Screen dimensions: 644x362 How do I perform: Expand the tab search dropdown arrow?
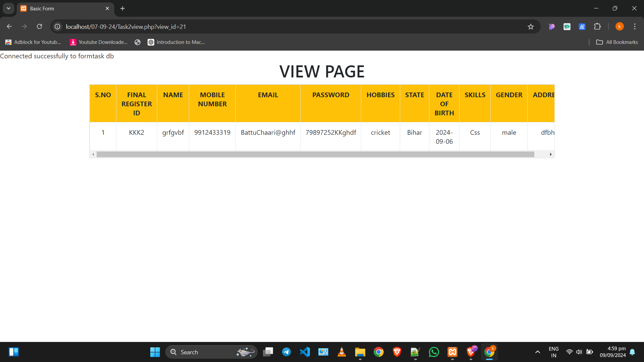click(8, 8)
